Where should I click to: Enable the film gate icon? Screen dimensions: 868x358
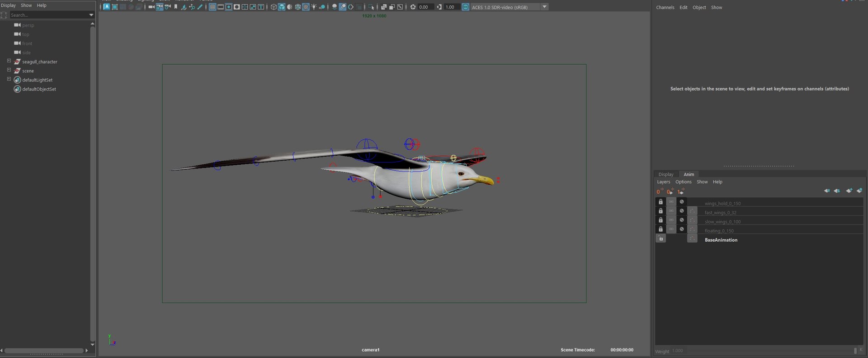[221, 7]
